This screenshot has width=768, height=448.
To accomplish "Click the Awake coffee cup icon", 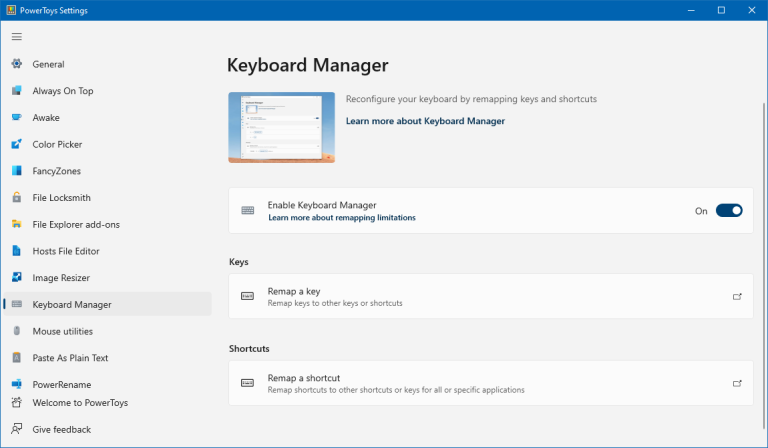I will tap(17, 117).
